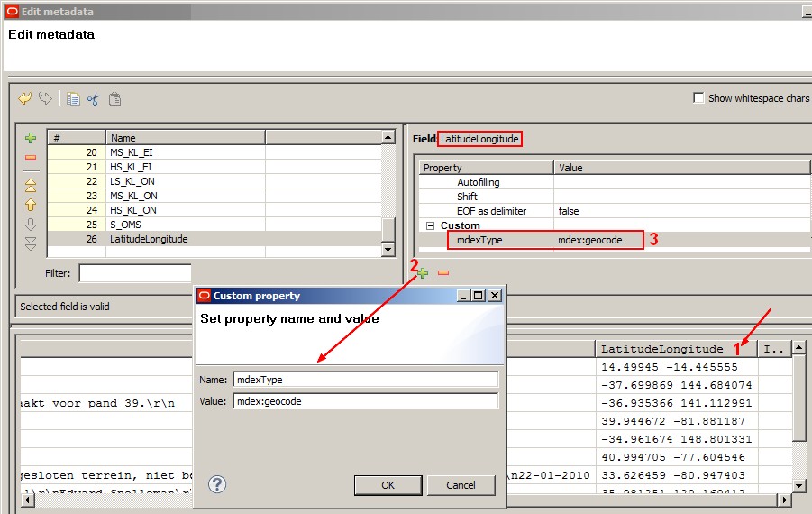The height and width of the screenshot is (514, 812).
Task: Select the S_OMS field row
Action: [x=126, y=225]
